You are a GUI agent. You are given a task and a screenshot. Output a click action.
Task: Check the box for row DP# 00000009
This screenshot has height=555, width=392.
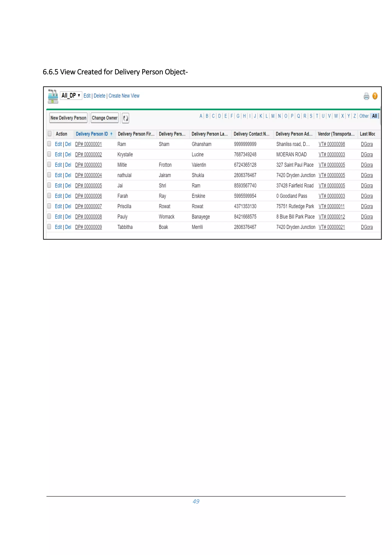[49, 227]
